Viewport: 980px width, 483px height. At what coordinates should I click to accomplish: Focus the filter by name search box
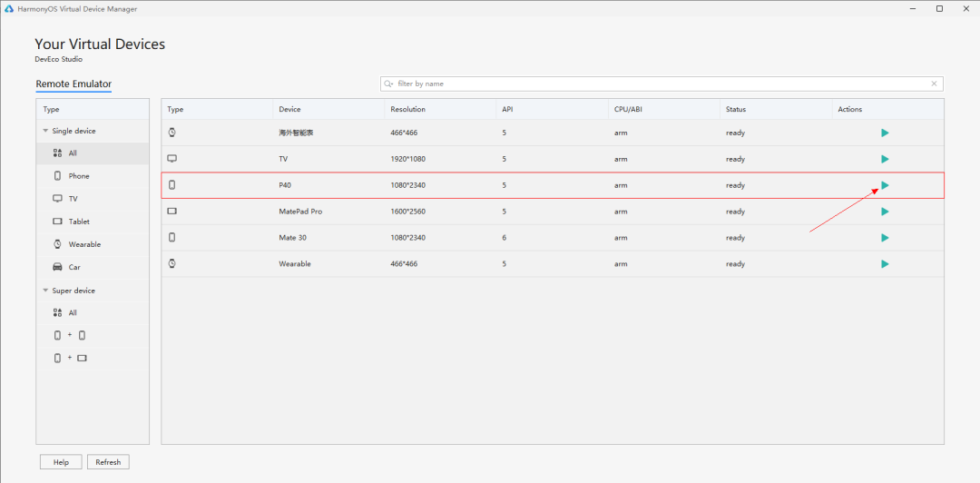pos(653,84)
